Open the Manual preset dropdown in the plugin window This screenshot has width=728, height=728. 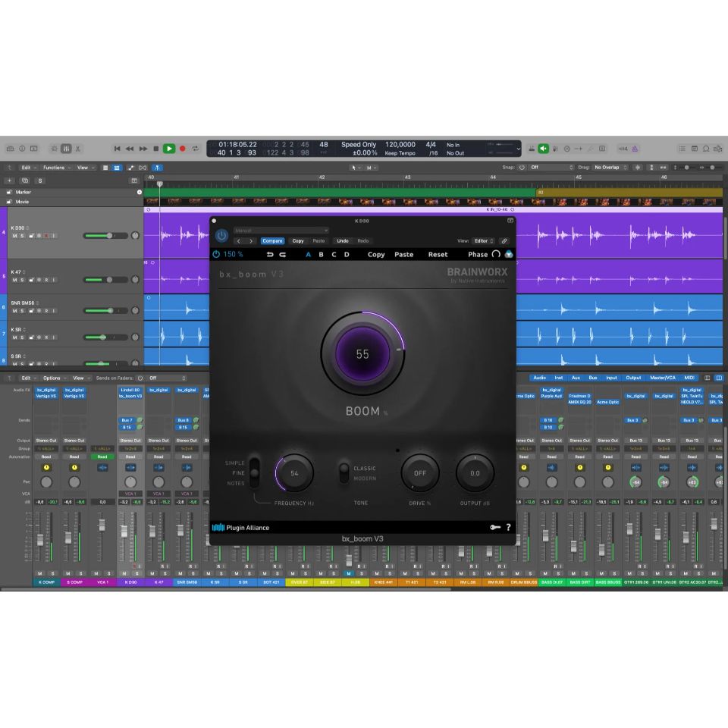[281, 231]
